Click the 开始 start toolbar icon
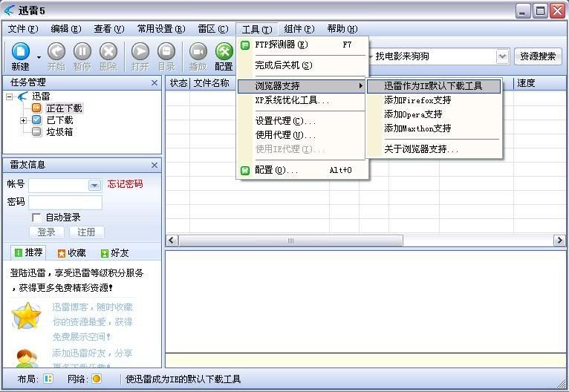Image resolution: width=569 pixels, height=392 pixels. (56, 51)
